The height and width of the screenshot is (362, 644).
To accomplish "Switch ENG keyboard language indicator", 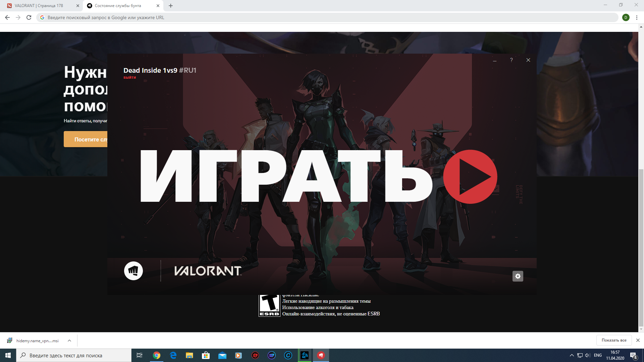I will coord(598,355).
